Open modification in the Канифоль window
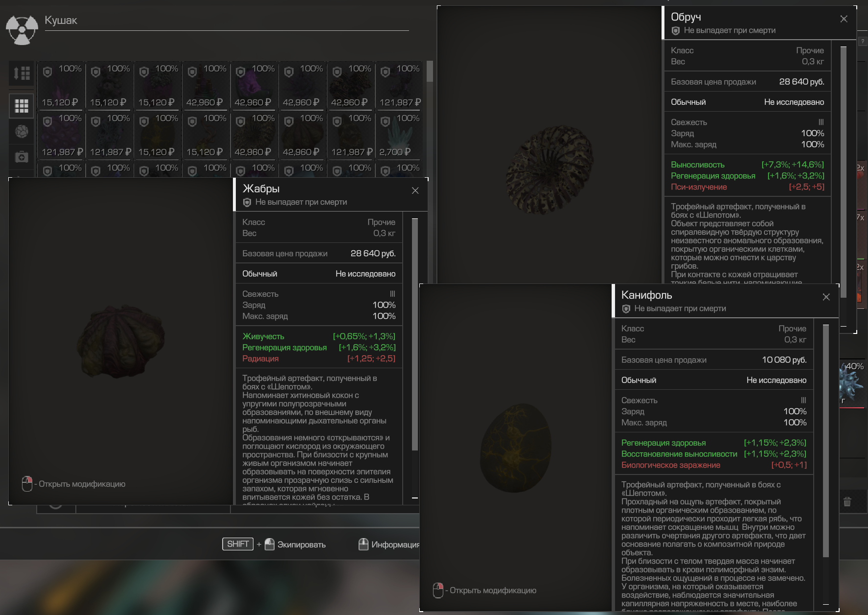Viewport: 868px width, 615px height. tap(493, 591)
